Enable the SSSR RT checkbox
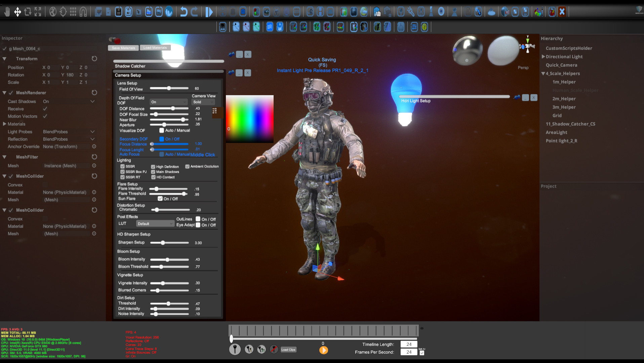The image size is (644, 363). pyautogui.click(x=122, y=177)
